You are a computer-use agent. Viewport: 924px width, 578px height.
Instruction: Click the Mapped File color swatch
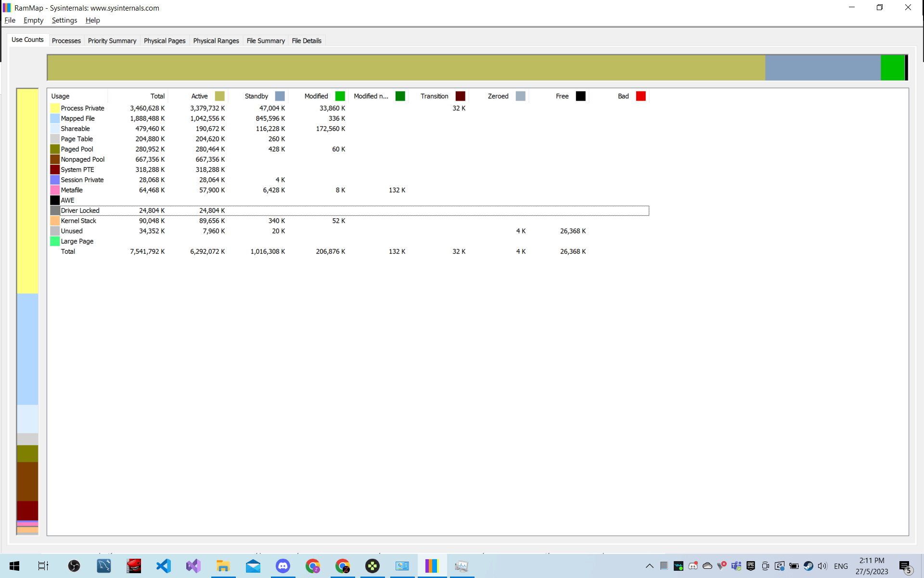click(x=55, y=118)
